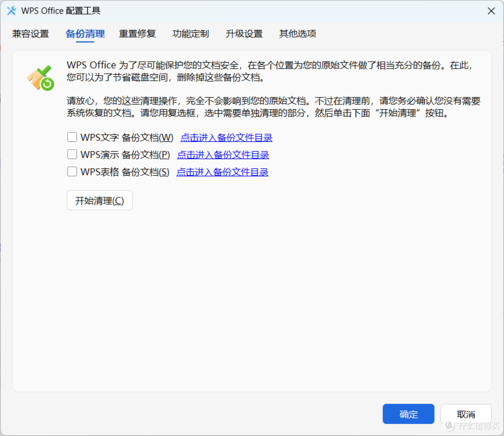504x436 pixels.
Task: Click the intro text starting with WPS Office 为了
Action: [270, 71]
